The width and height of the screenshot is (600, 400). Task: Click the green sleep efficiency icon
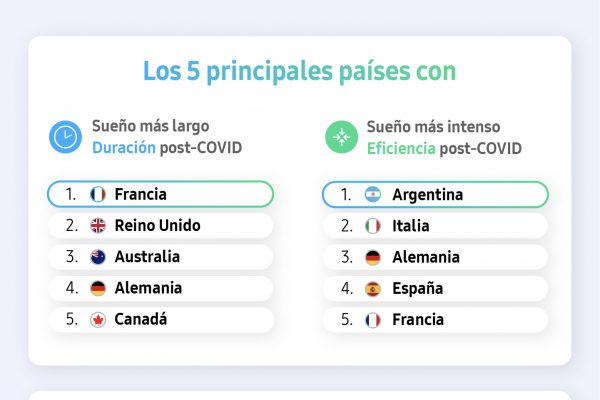click(x=342, y=137)
